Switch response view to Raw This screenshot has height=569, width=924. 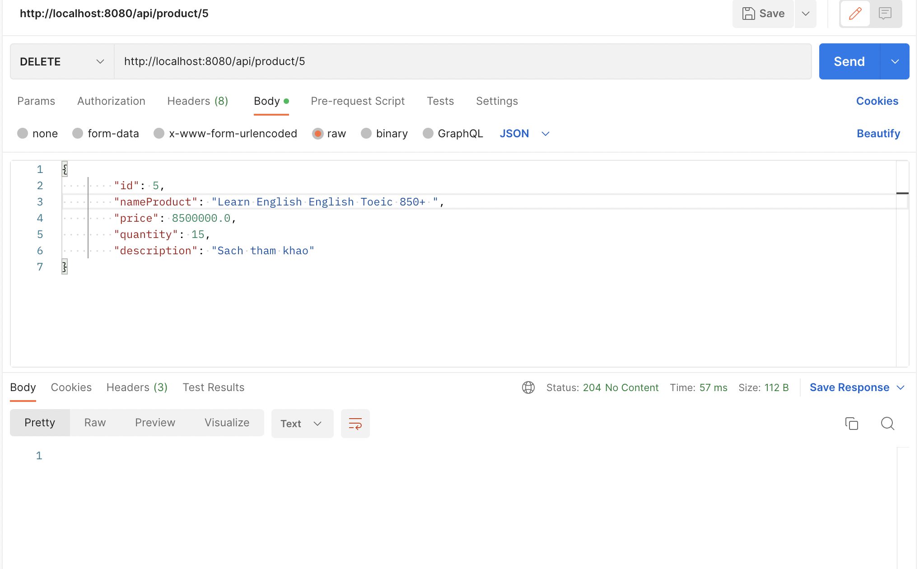coord(95,423)
